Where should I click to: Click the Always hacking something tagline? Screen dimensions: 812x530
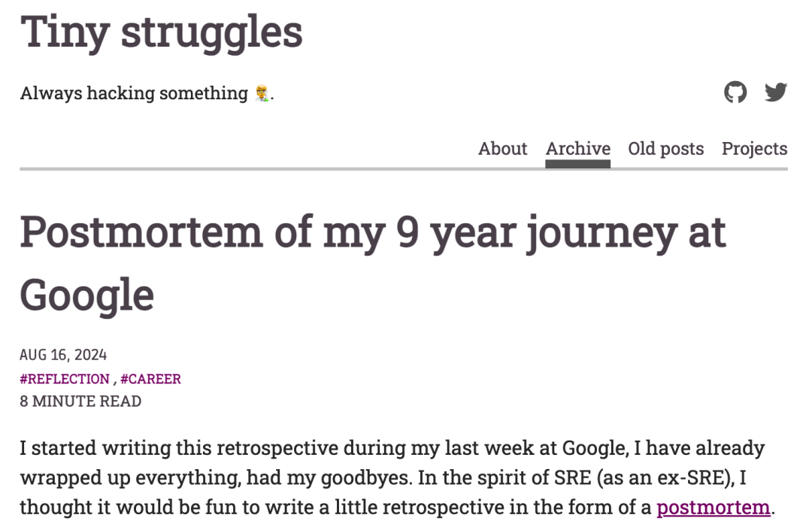[x=134, y=93]
